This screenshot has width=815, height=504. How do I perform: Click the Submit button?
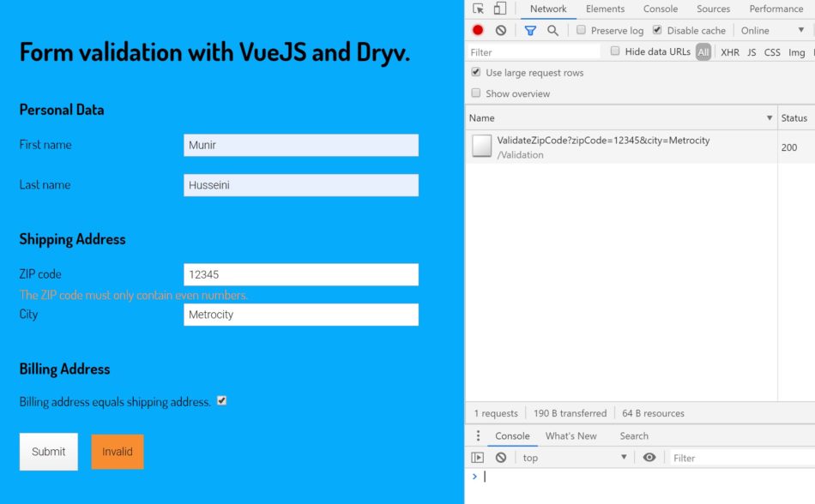click(48, 452)
